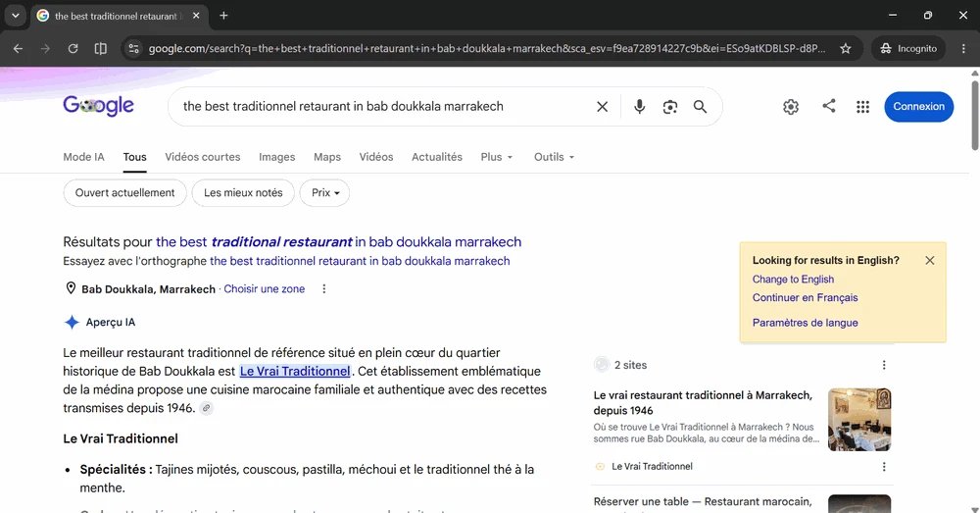980x513 pixels.
Task: Select the Tous tab
Action: [x=134, y=157]
